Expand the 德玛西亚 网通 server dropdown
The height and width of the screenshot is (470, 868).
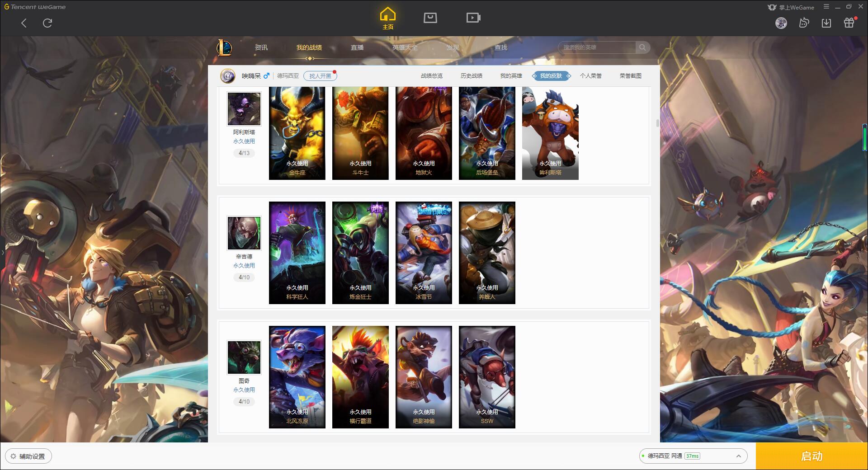click(693, 456)
